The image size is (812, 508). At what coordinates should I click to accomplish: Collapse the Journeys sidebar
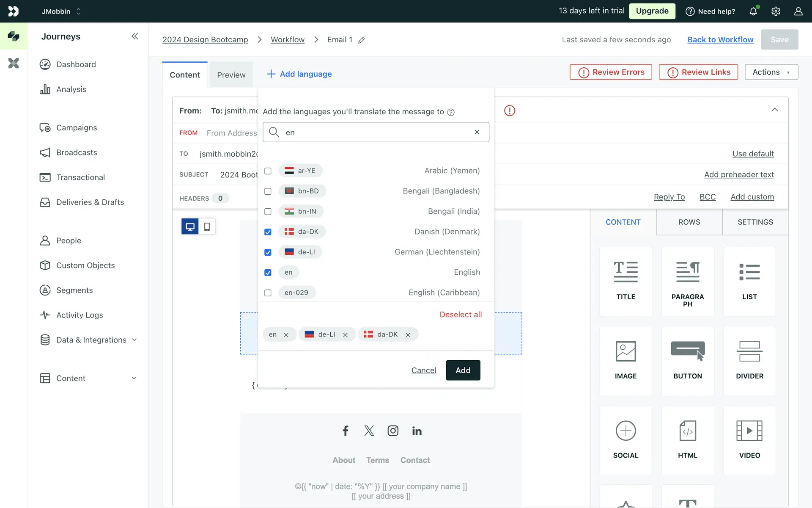[x=134, y=36]
